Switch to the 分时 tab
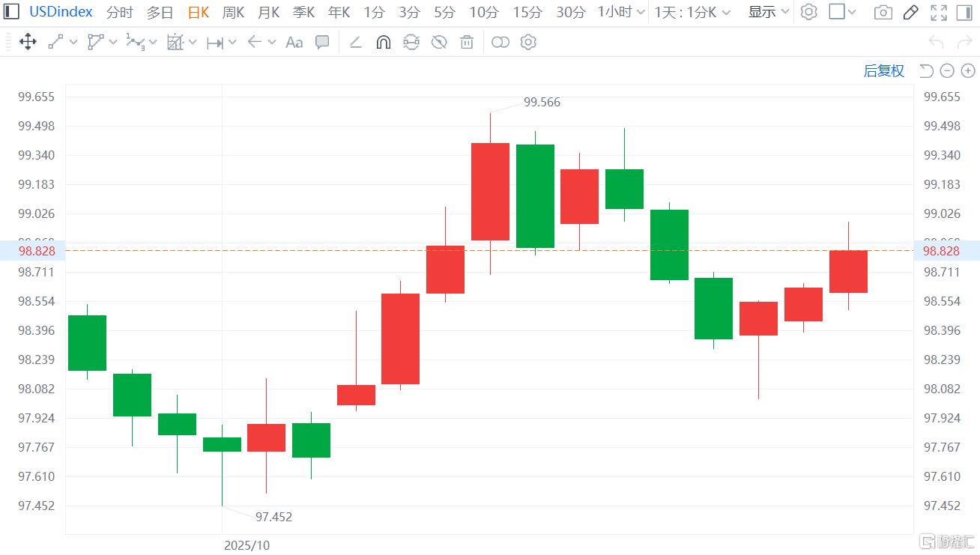 click(119, 12)
